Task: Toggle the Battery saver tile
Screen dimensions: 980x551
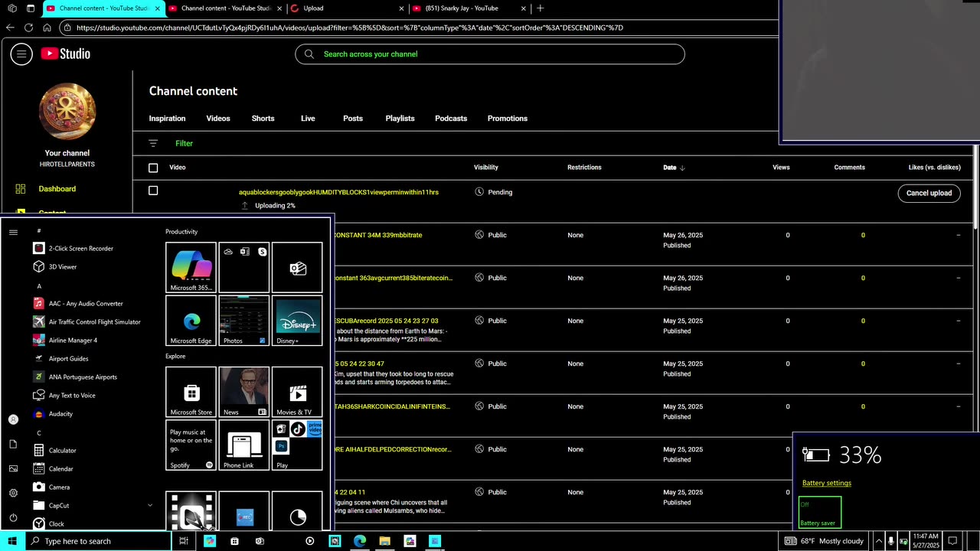Action: pos(820,513)
